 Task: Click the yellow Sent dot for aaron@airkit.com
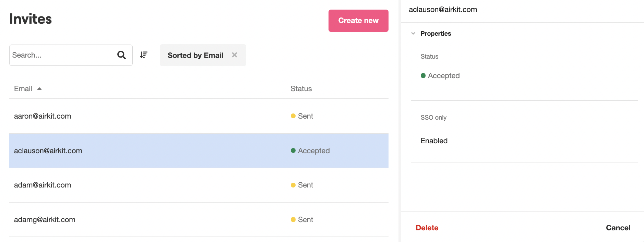[x=293, y=116]
